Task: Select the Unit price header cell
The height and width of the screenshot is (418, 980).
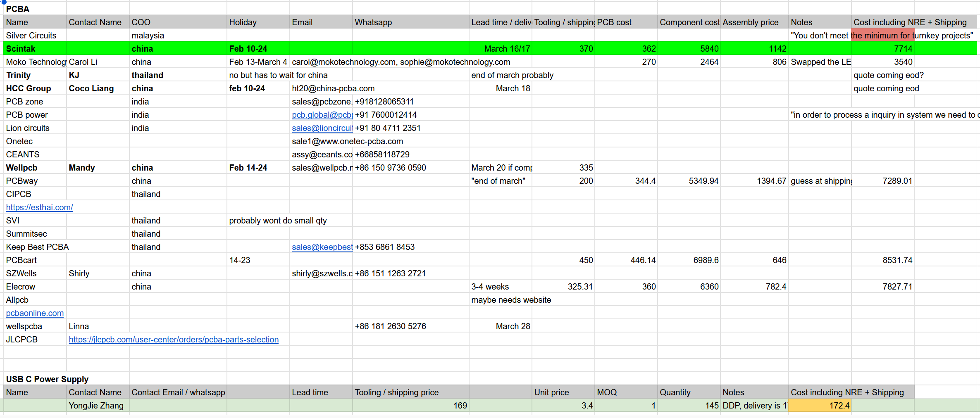Action: tap(563, 392)
